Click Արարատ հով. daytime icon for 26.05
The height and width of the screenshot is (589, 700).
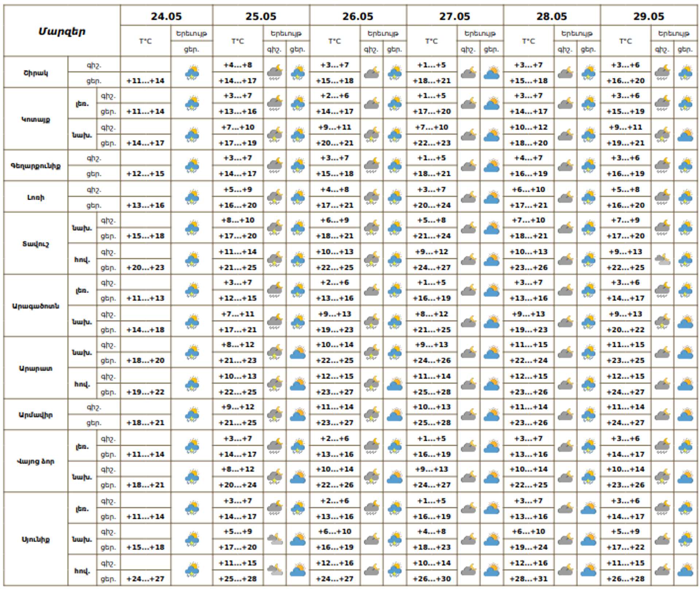pyautogui.click(x=394, y=384)
